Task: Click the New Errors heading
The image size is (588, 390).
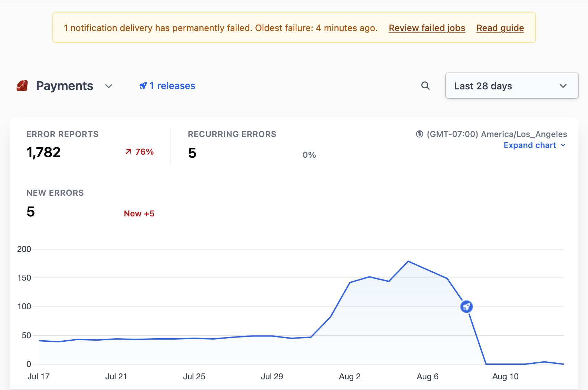Action: (x=55, y=193)
